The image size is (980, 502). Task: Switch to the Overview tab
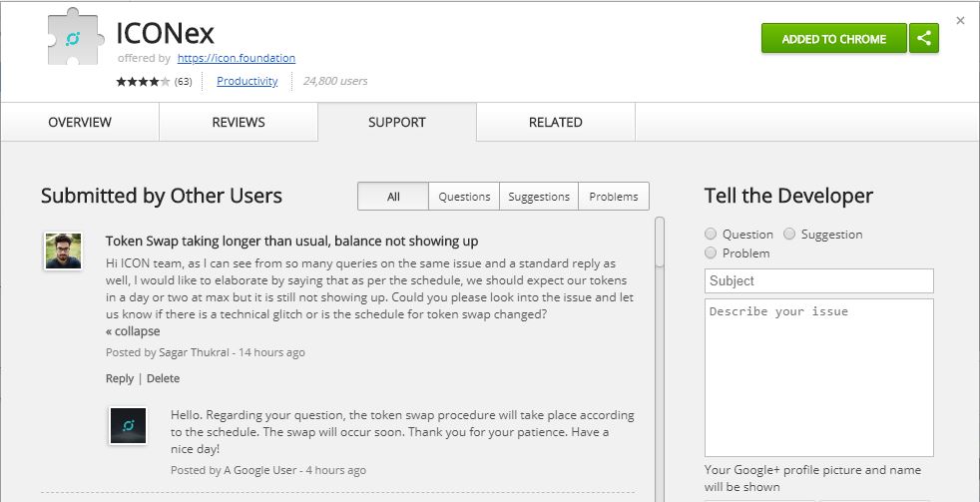coord(80,123)
